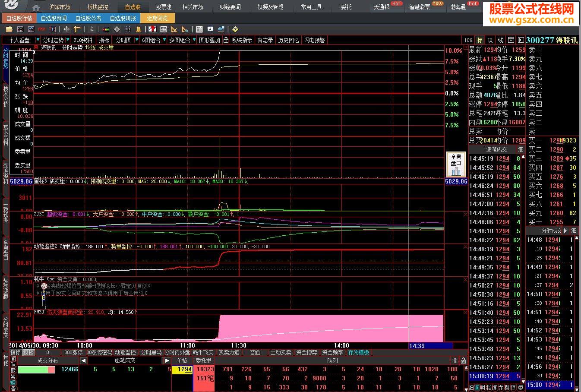Click the open folder toolbar icon
The width and height of the screenshot is (581, 392).
(9, 29)
